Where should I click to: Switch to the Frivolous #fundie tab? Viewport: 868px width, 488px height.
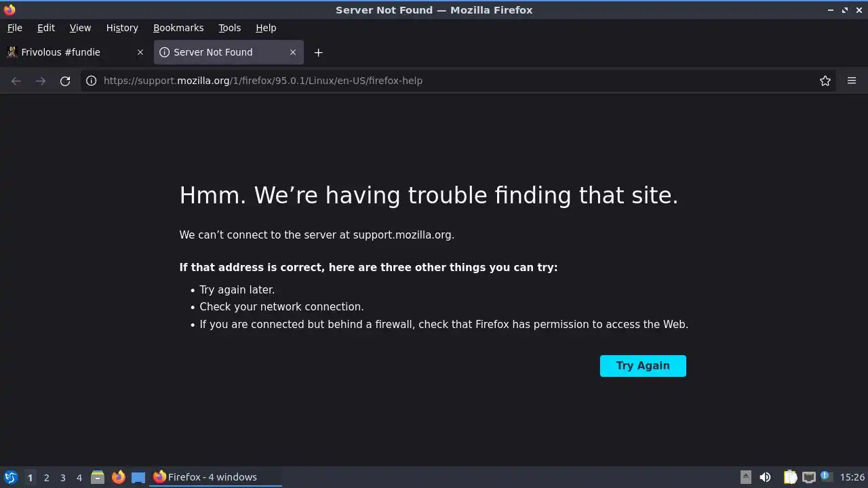76,52
